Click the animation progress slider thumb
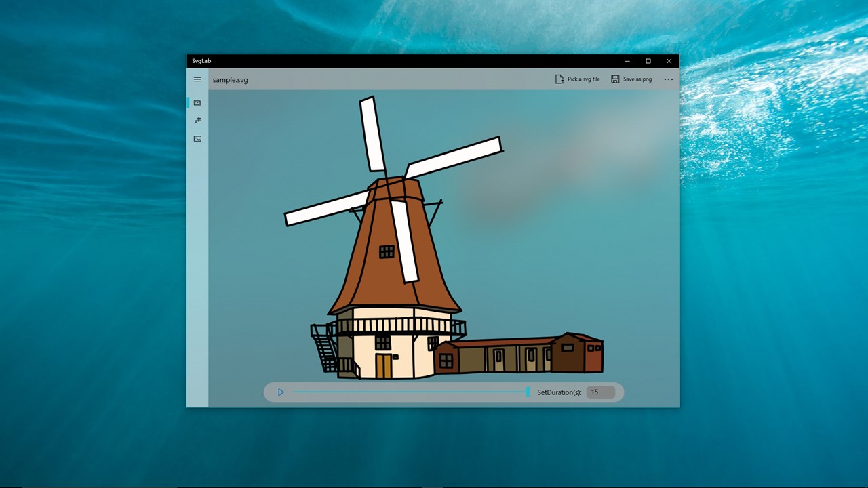Viewport: 868px width, 488px height. coord(528,392)
